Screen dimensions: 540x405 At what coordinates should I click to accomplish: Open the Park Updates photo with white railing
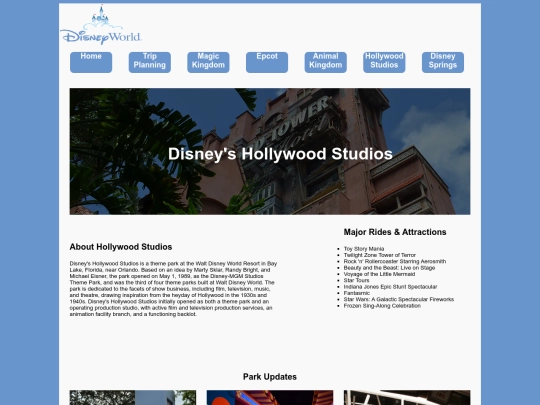(407, 397)
